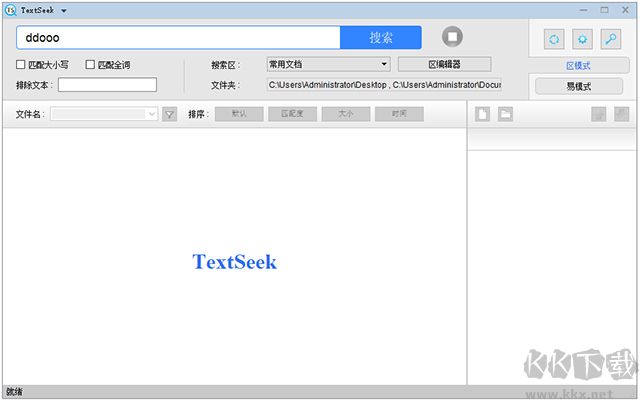Screen dimensions: 640x401
Task: Open settings via the gear icon
Action: click(582, 39)
